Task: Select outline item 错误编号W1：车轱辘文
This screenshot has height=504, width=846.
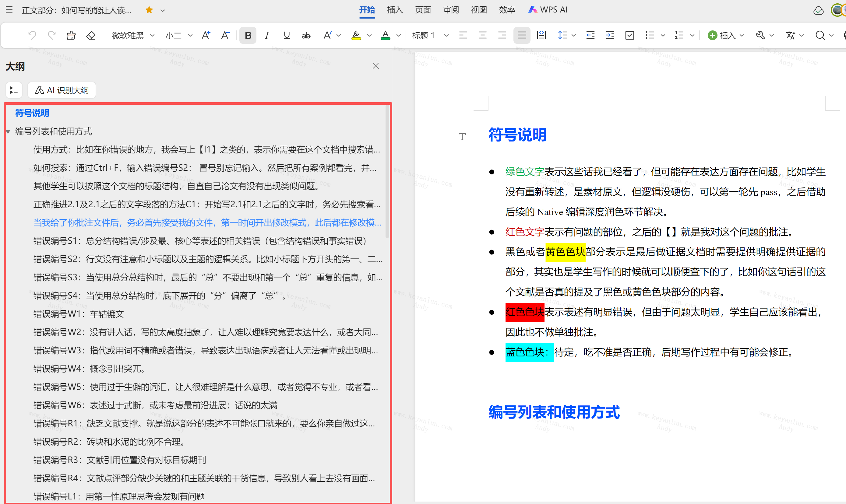Action: click(79, 314)
